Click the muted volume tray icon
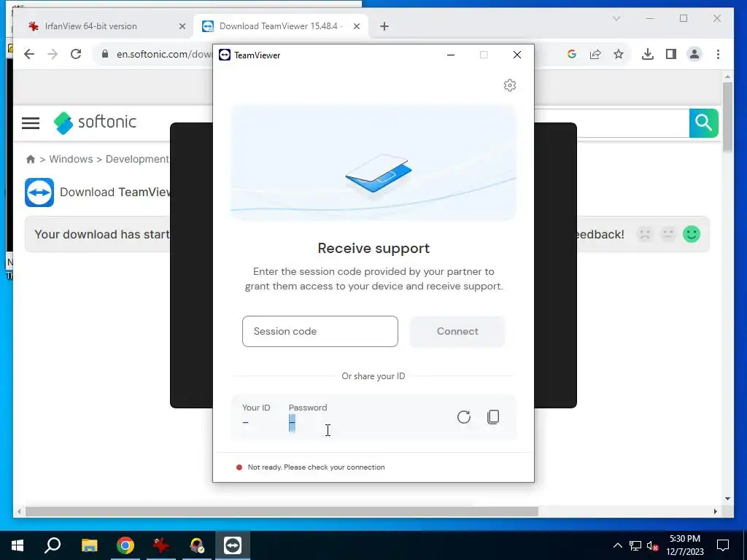The width and height of the screenshot is (747, 560). [653, 545]
